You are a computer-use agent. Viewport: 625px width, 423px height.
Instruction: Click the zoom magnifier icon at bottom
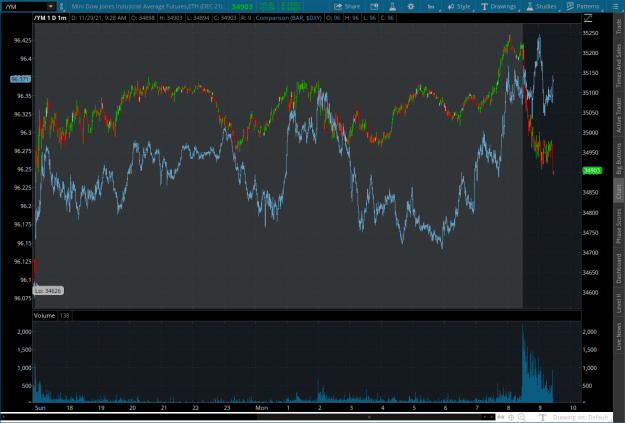point(521,417)
